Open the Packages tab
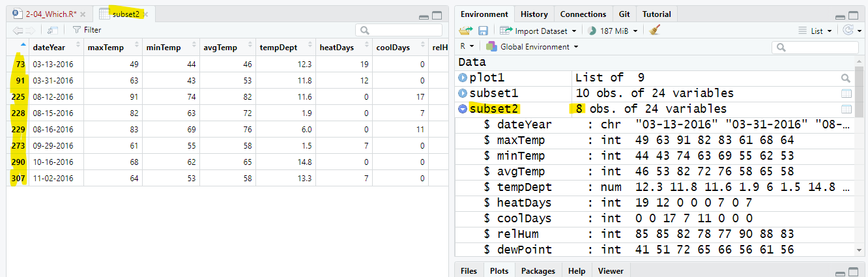The height and width of the screenshot is (277, 868). 538,270
